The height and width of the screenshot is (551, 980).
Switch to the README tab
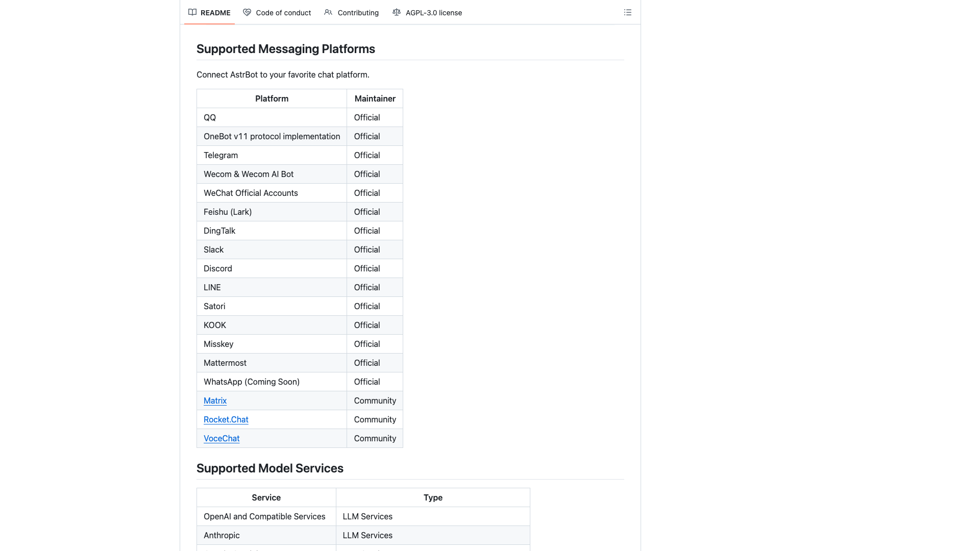tap(209, 12)
